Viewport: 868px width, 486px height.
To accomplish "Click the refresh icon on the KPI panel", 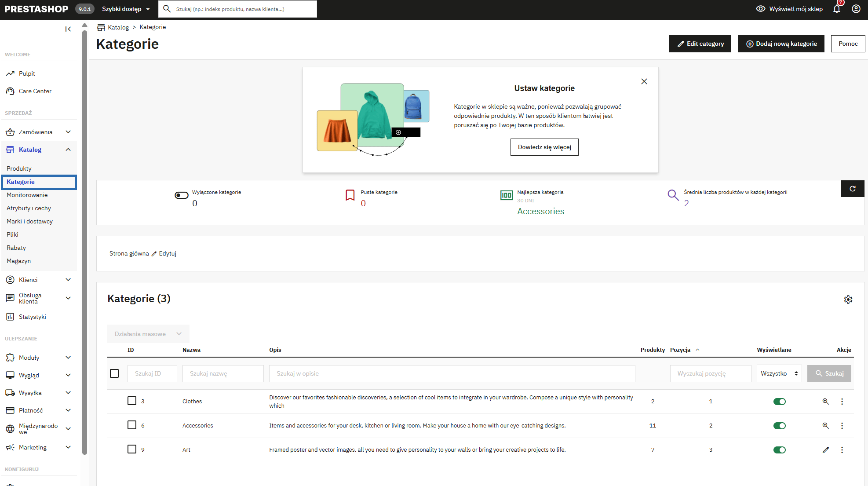I will 852,188.
